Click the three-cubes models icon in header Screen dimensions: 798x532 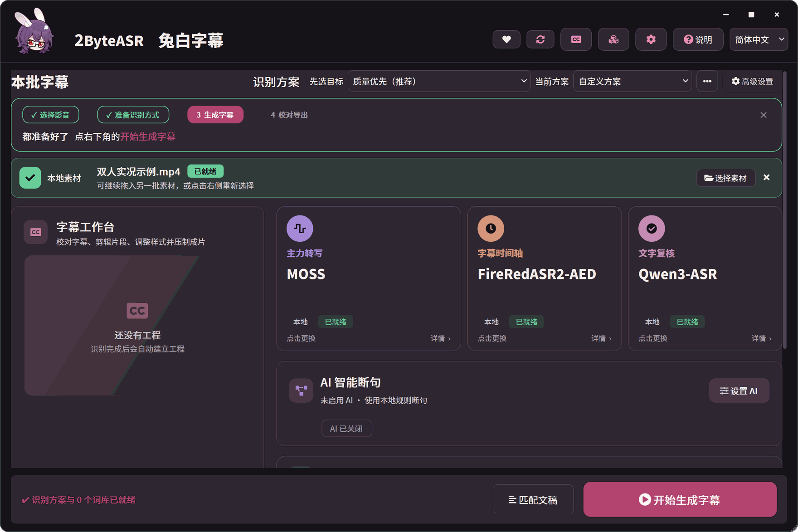tap(613, 39)
